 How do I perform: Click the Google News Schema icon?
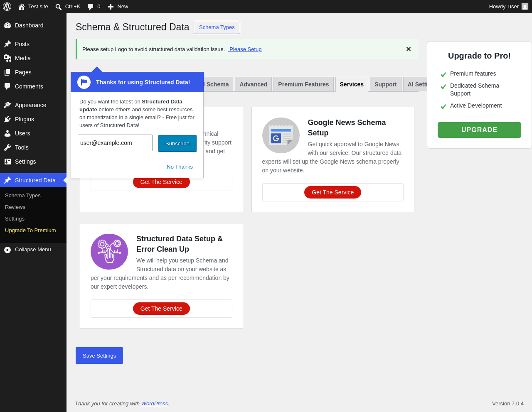281,135
